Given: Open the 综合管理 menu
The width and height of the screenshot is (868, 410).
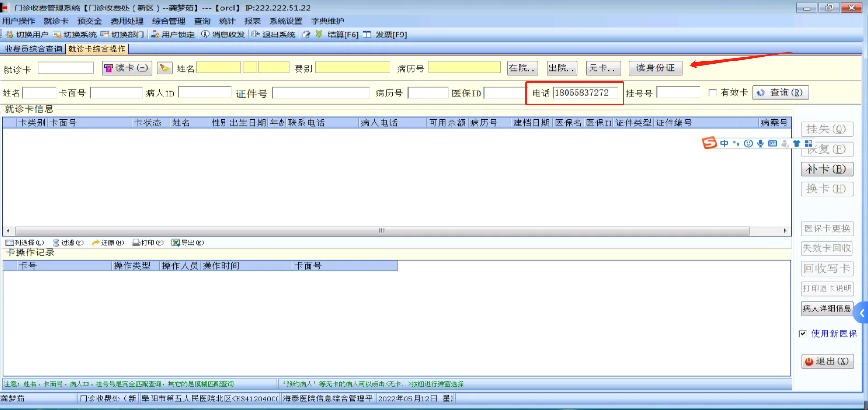Looking at the screenshot, I should click(x=169, y=21).
